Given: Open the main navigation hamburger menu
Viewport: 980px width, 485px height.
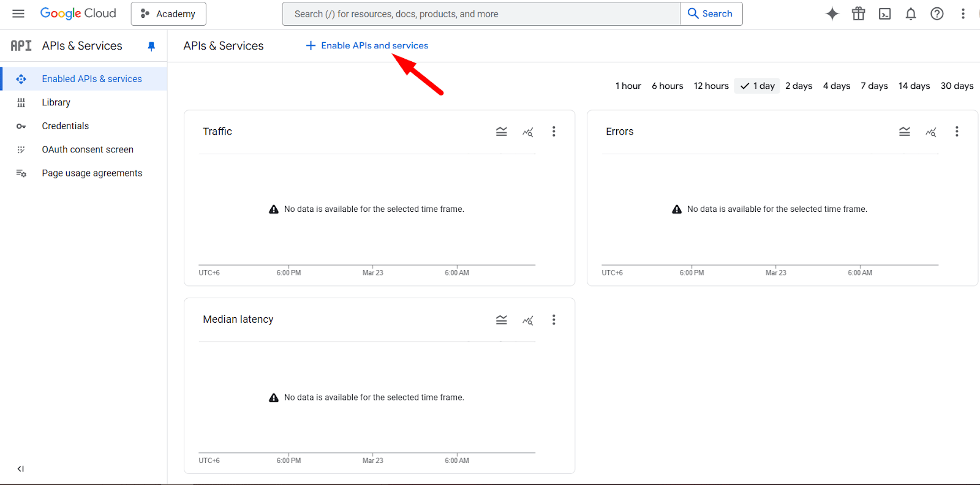Looking at the screenshot, I should click(x=18, y=13).
